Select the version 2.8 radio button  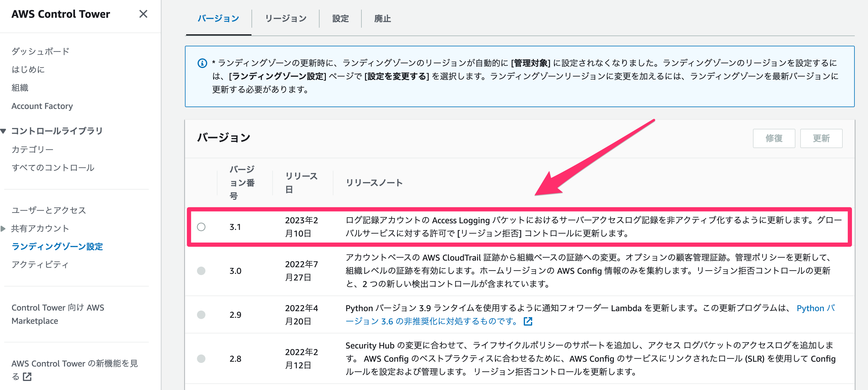coord(201,359)
